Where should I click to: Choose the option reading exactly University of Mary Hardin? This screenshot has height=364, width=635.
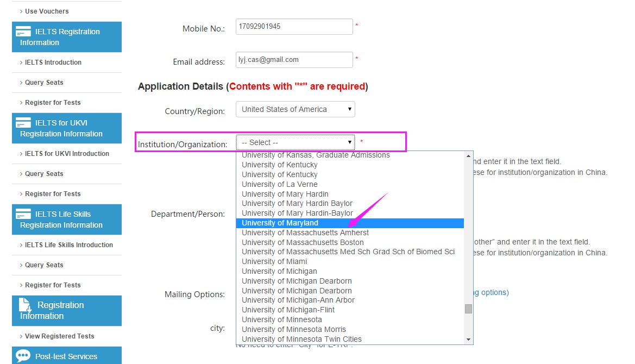click(x=350, y=194)
